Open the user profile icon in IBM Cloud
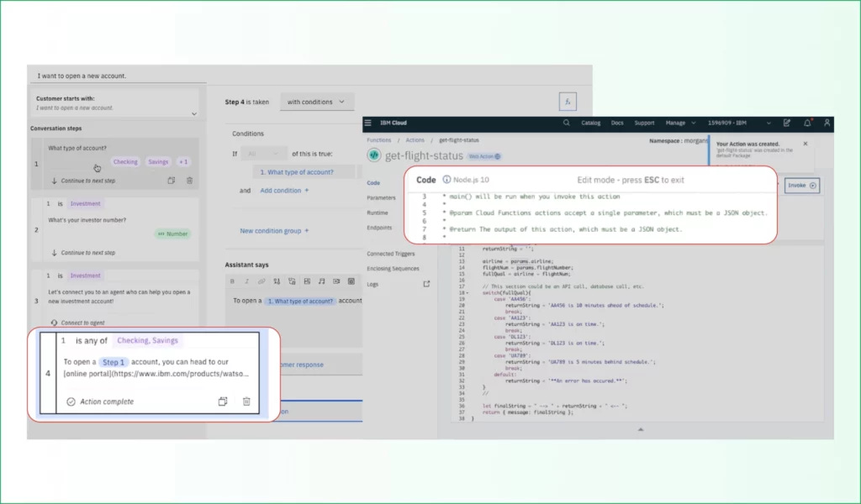 pyautogui.click(x=827, y=123)
